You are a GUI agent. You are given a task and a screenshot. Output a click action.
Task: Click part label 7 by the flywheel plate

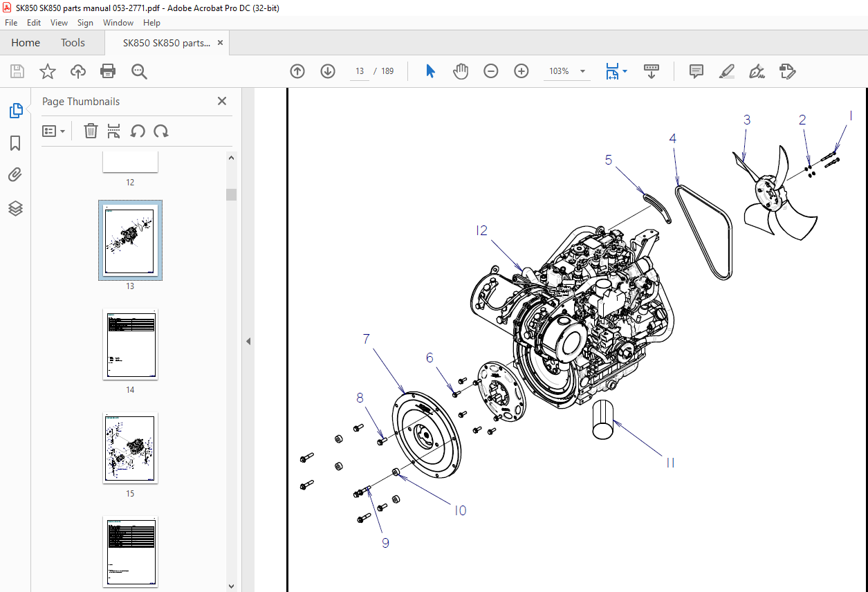coord(367,339)
